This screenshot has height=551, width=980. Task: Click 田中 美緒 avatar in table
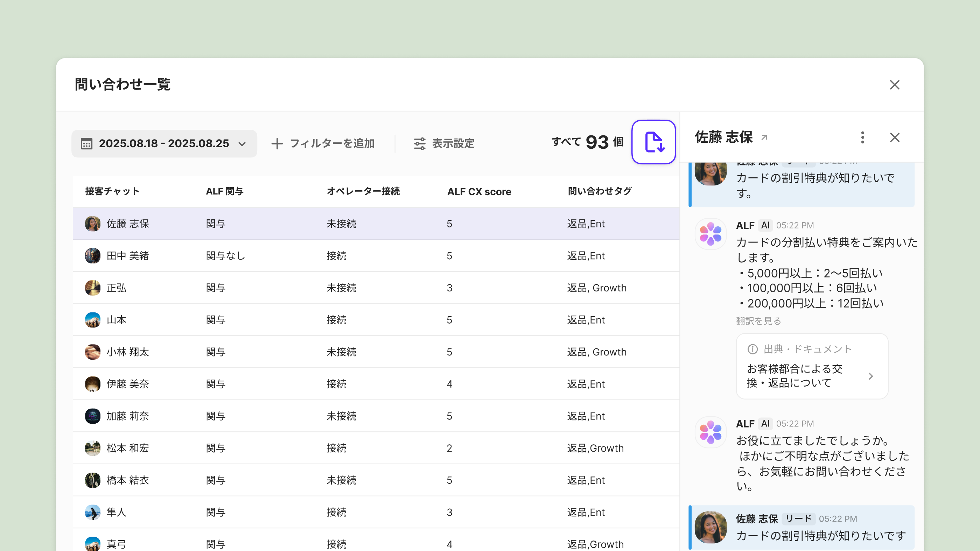click(93, 255)
